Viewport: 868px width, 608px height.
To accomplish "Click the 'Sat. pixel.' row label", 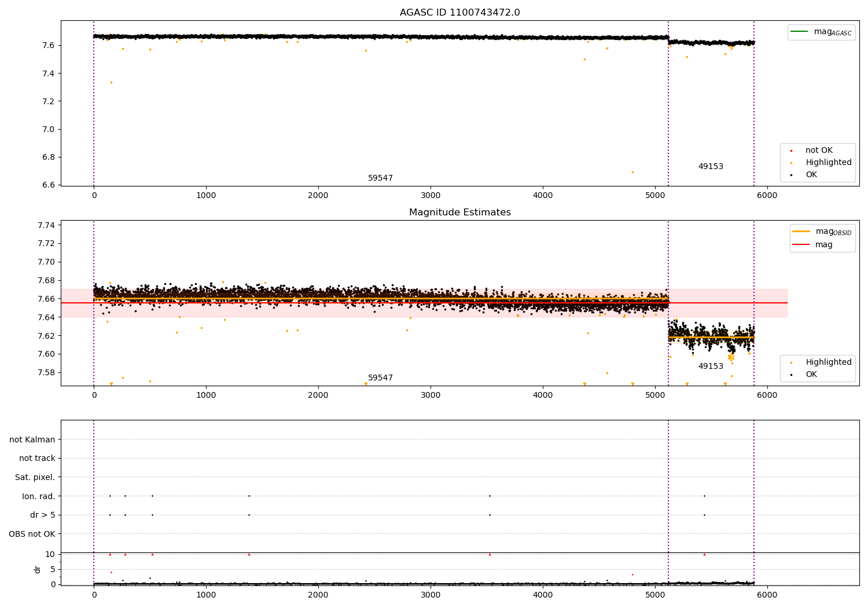I will tap(35, 477).
